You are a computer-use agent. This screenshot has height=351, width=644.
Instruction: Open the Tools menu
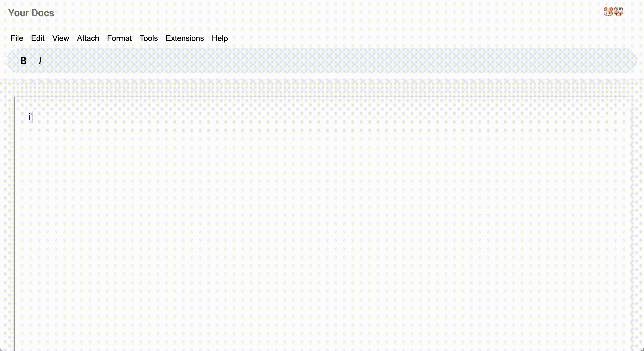(148, 38)
